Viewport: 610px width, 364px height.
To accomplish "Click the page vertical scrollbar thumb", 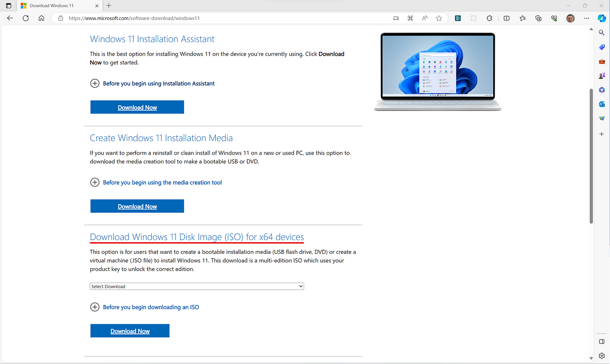I will click(591, 156).
